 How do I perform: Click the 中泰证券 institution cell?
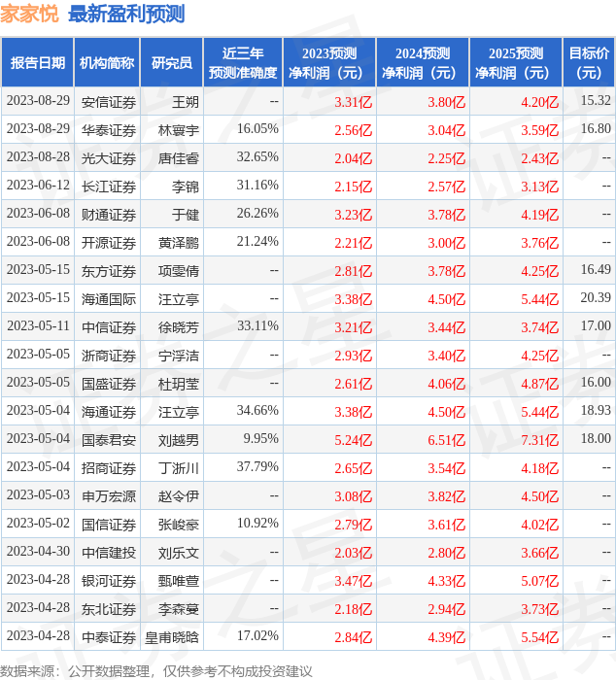pos(109,638)
